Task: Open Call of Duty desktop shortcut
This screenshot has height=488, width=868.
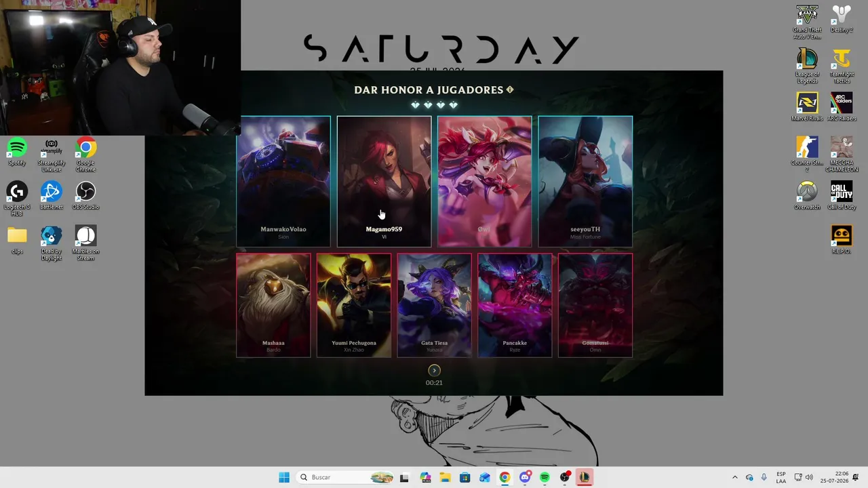Action: pyautogui.click(x=842, y=196)
